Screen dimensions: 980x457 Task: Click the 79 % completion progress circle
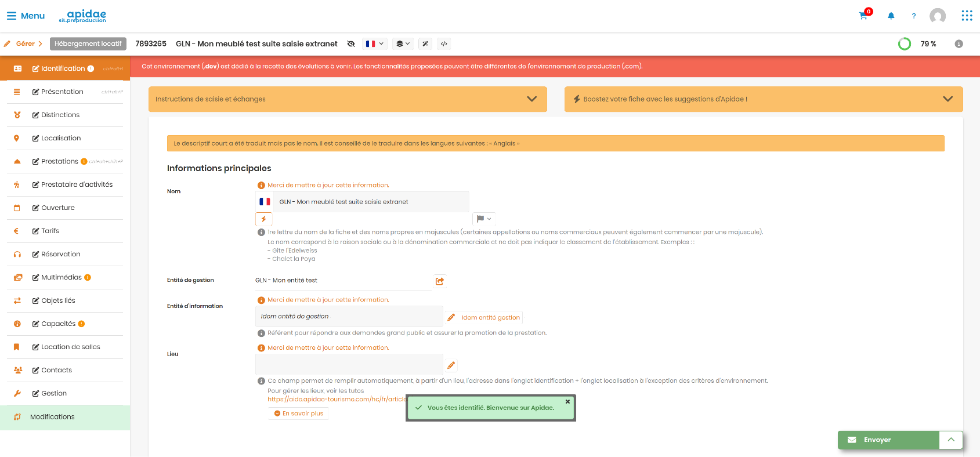click(905, 44)
